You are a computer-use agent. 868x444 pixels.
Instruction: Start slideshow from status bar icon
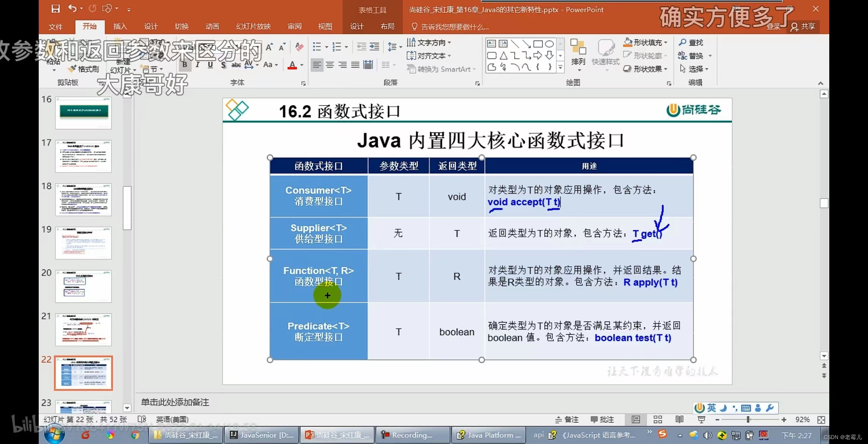pos(701,419)
